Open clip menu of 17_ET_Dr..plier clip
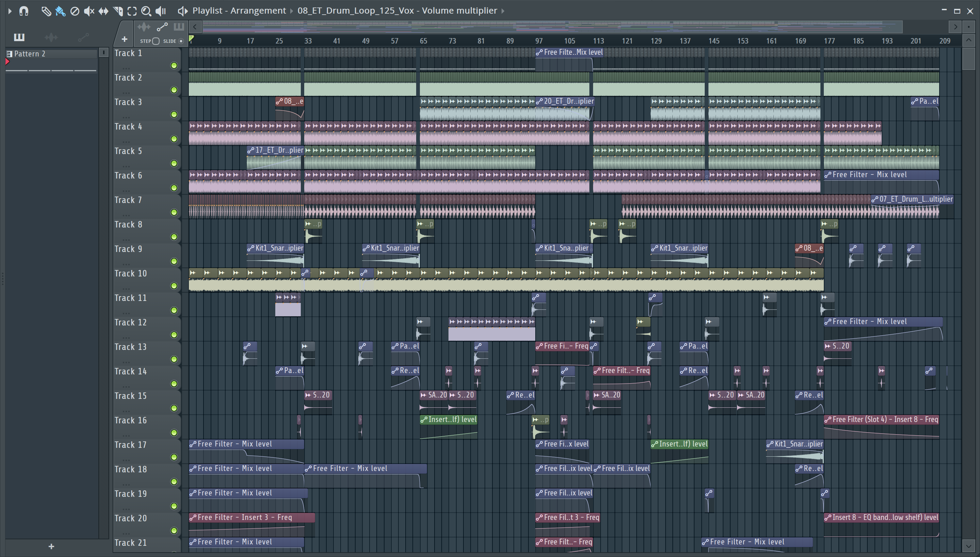The height and width of the screenshot is (557, 980). coord(251,150)
